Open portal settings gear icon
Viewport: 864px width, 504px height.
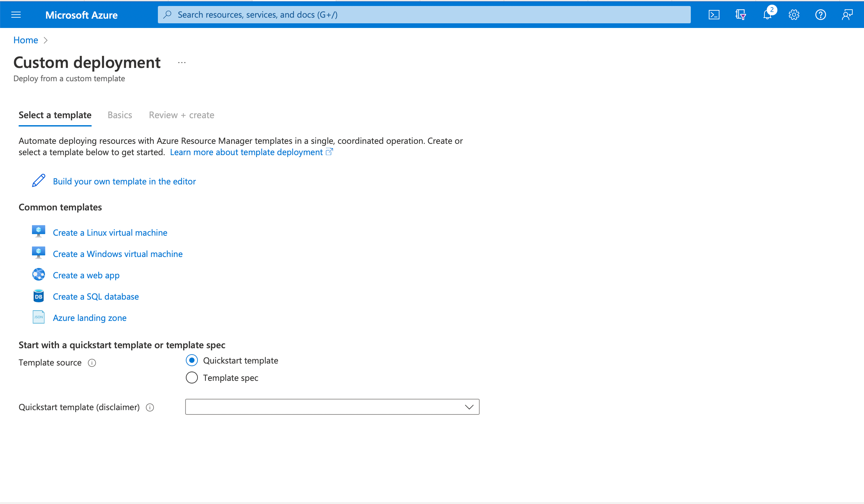(794, 15)
